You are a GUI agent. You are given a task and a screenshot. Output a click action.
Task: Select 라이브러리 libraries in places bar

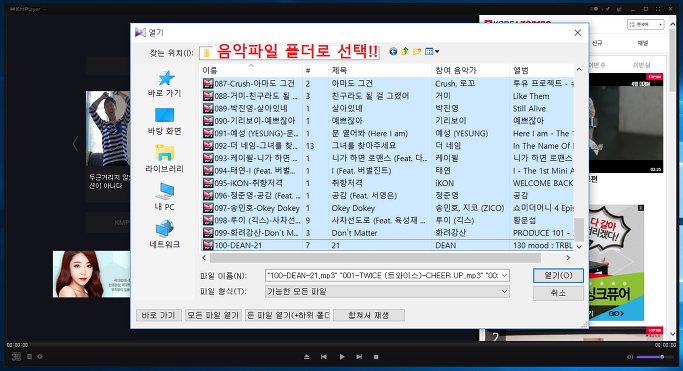[165, 159]
